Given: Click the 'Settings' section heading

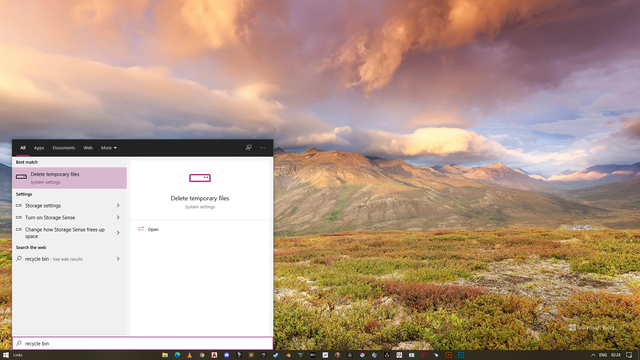Looking at the screenshot, I should click(x=24, y=194).
